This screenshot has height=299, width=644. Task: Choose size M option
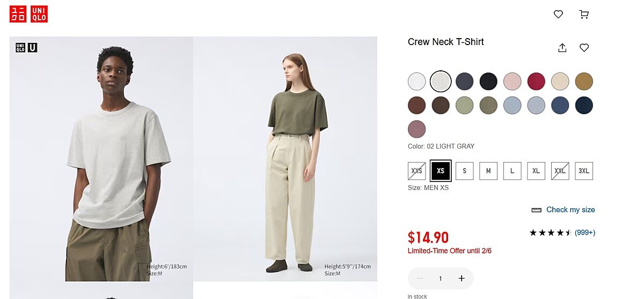click(x=488, y=171)
